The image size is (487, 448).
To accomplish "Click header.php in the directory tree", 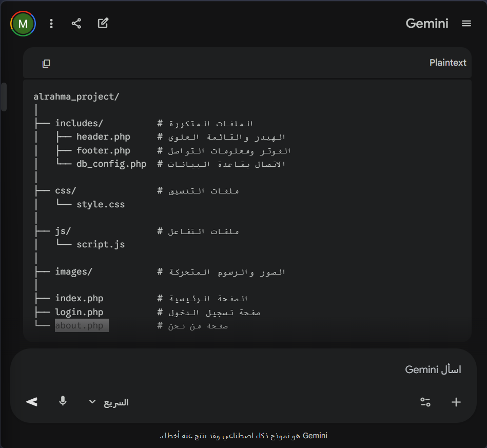I will tap(103, 137).
